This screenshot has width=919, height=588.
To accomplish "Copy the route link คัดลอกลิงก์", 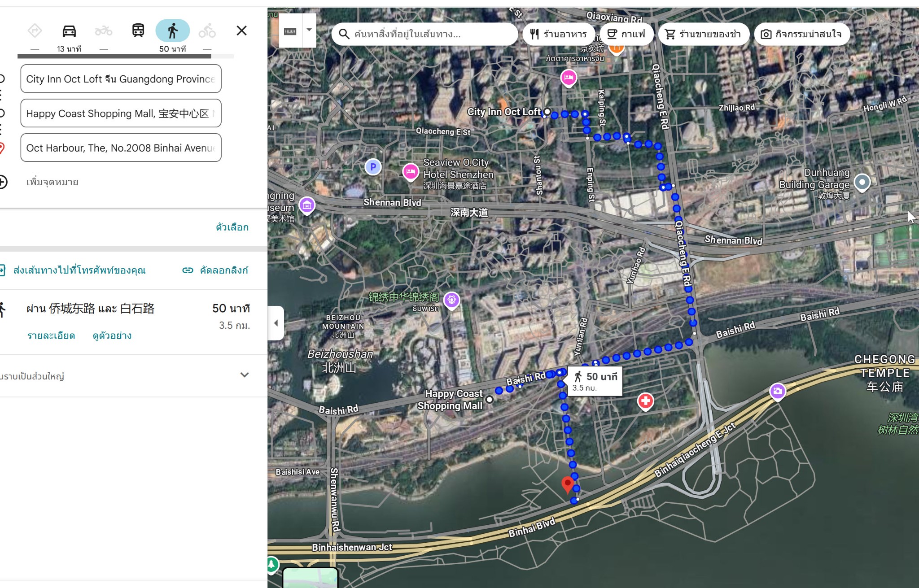I will [x=216, y=270].
